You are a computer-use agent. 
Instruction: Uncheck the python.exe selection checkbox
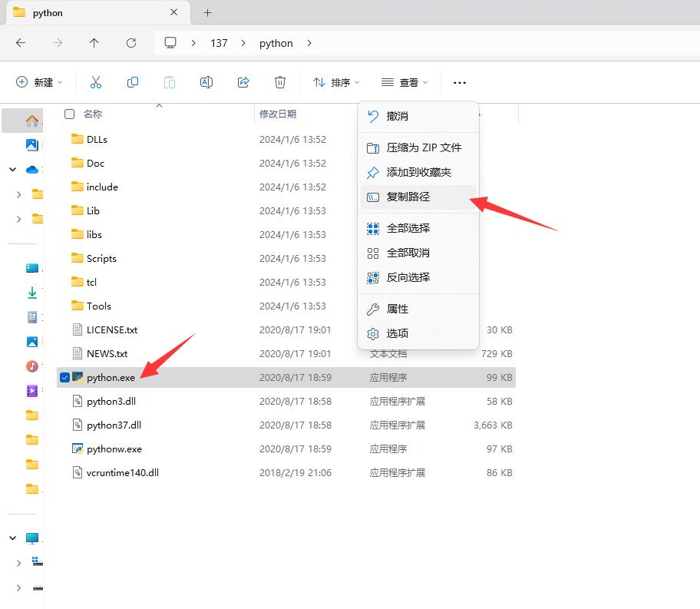tap(64, 378)
